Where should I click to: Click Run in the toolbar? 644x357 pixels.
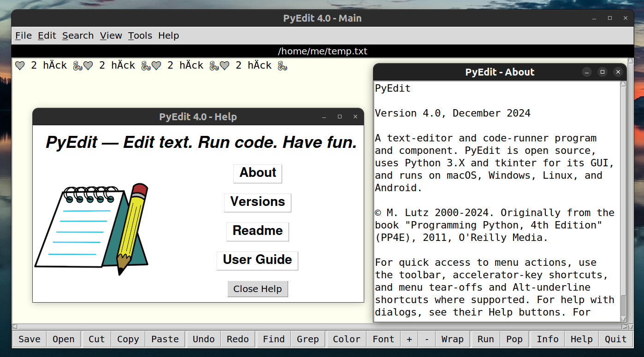(486, 339)
